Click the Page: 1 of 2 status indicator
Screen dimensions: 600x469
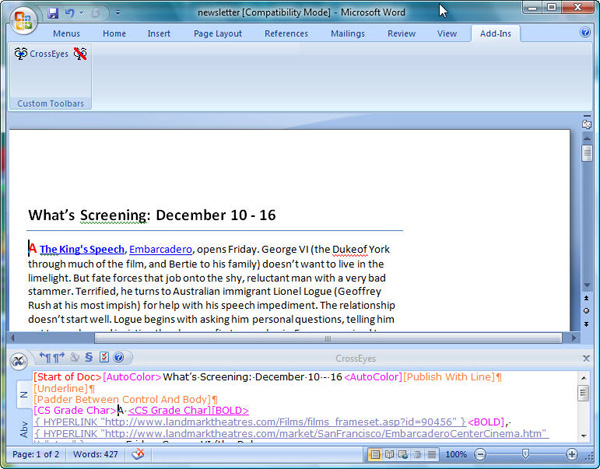point(36,454)
